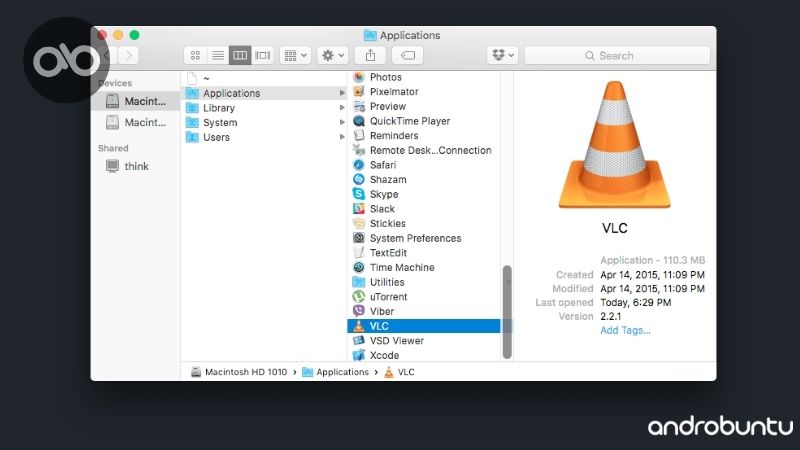
Task: Open the Arrange items dropdown
Action: 295,55
